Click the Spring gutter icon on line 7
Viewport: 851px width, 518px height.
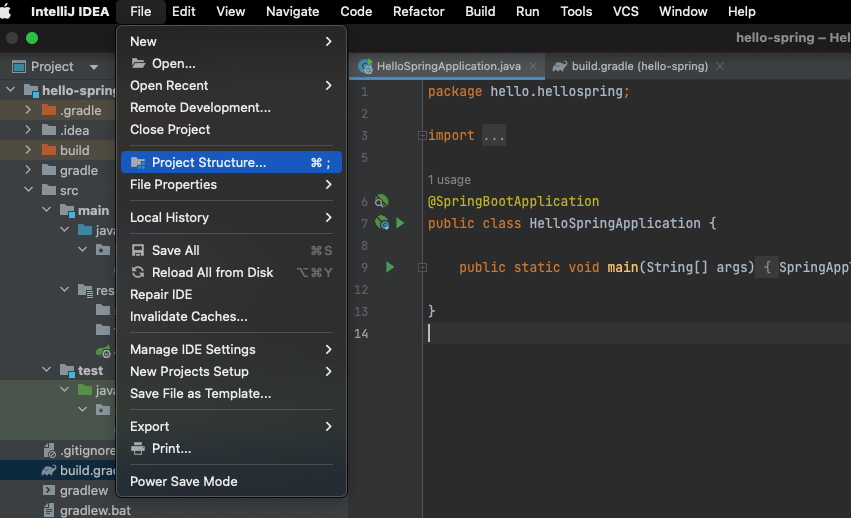382,223
